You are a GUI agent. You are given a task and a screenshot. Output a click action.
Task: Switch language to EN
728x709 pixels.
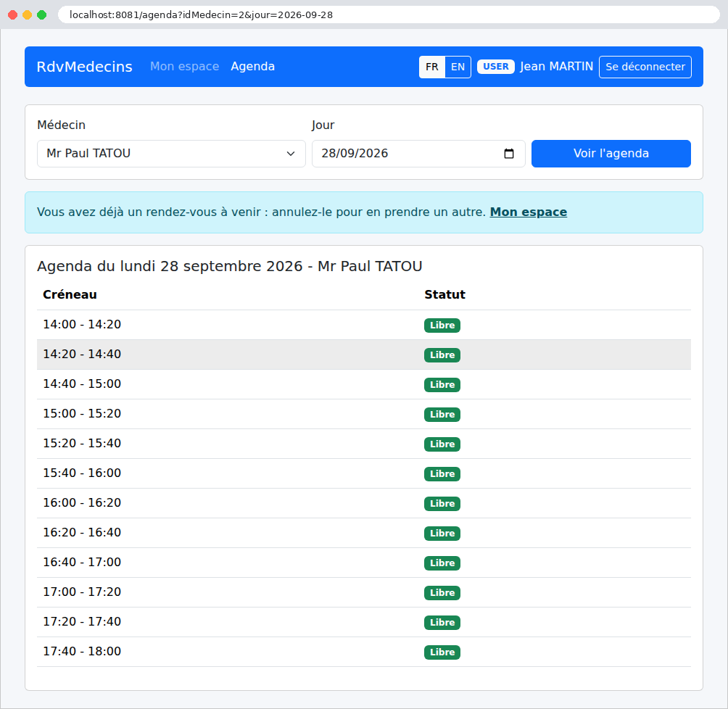[458, 67]
